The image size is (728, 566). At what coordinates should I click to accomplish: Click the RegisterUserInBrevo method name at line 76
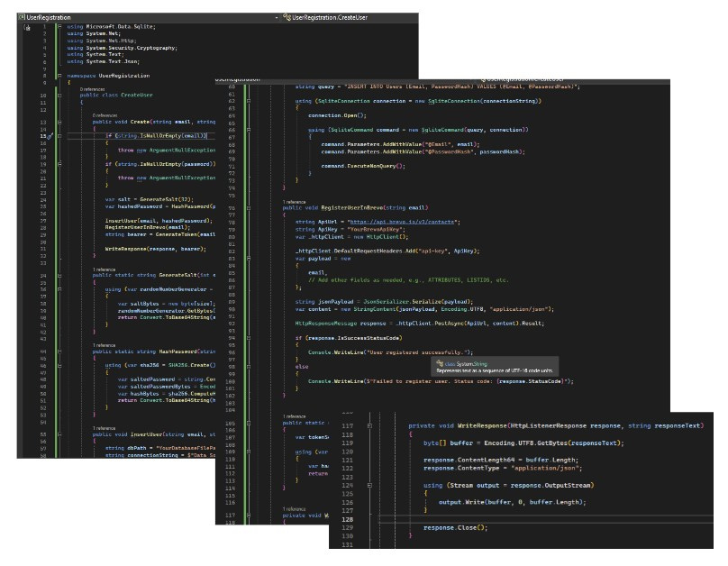pyautogui.click(x=350, y=208)
